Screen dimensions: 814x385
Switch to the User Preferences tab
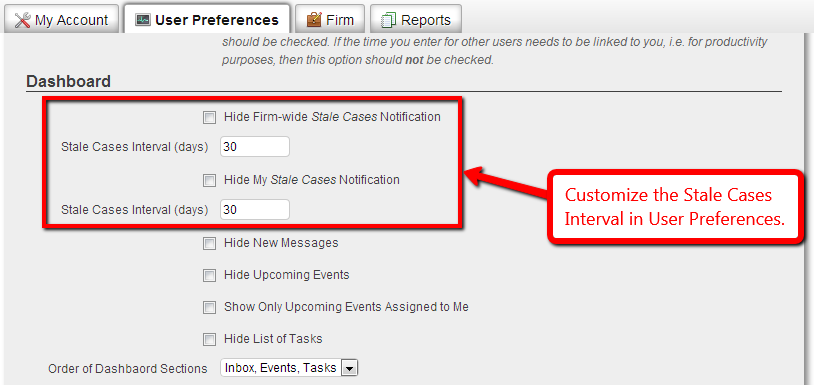coord(207,19)
